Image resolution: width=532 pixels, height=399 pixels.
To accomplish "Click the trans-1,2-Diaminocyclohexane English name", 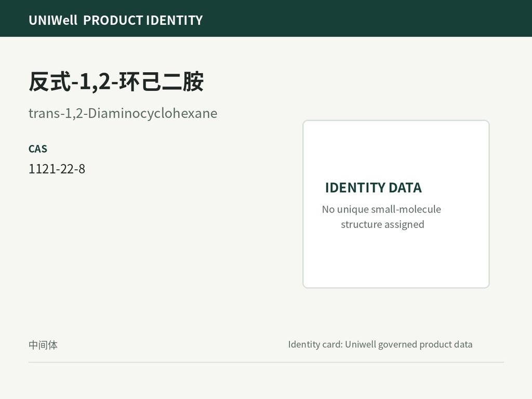I will 123,113.
